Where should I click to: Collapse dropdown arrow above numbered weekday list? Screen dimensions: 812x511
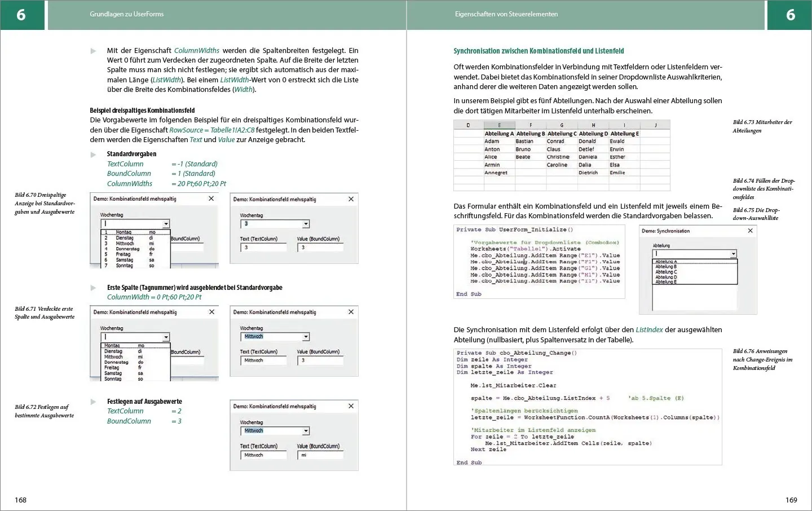pos(166,224)
